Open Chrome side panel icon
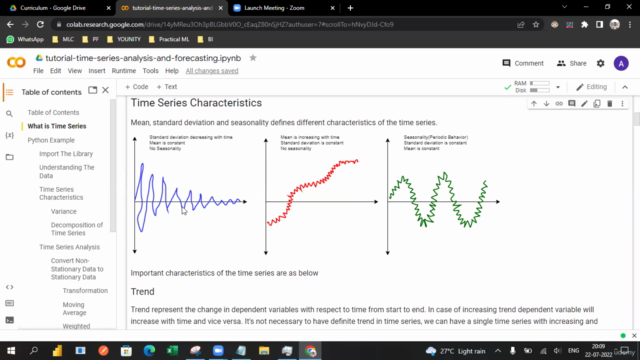The width and height of the screenshot is (640, 360). 599,24
